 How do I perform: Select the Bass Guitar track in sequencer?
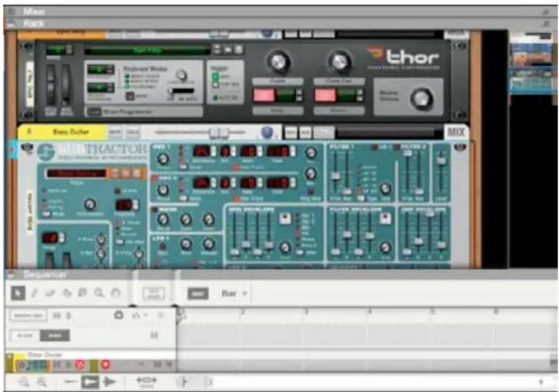[x=91, y=360]
